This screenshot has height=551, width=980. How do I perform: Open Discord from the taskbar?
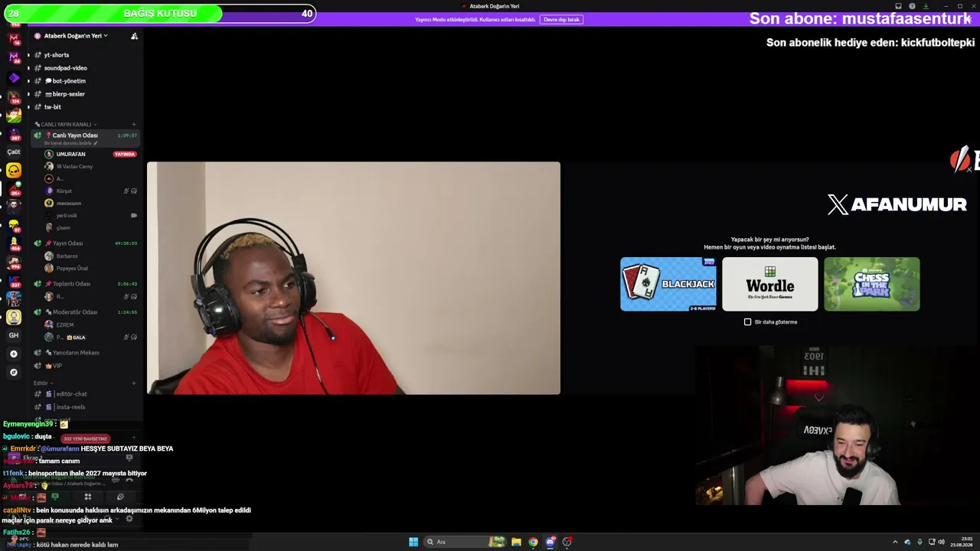click(x=550, y=542)
